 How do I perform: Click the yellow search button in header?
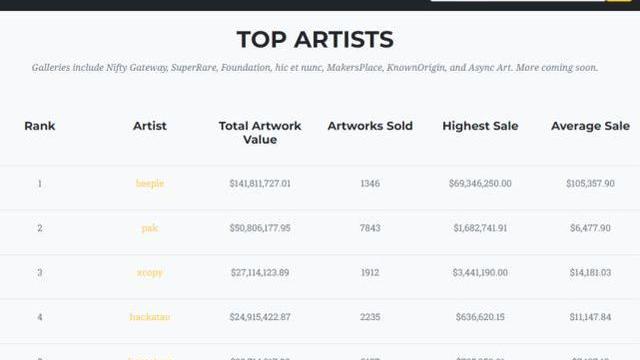click(x=619, y=0)
